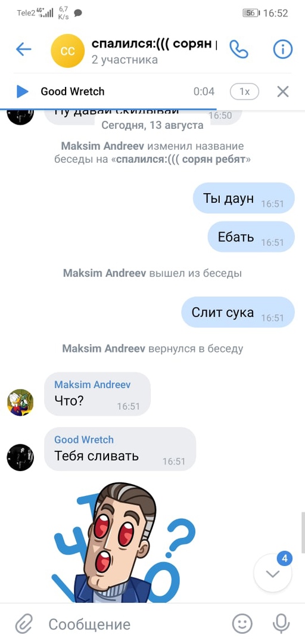305x644 pixels.
Task: Tap the surprised man Что sticker
Action: click(123, 542)
